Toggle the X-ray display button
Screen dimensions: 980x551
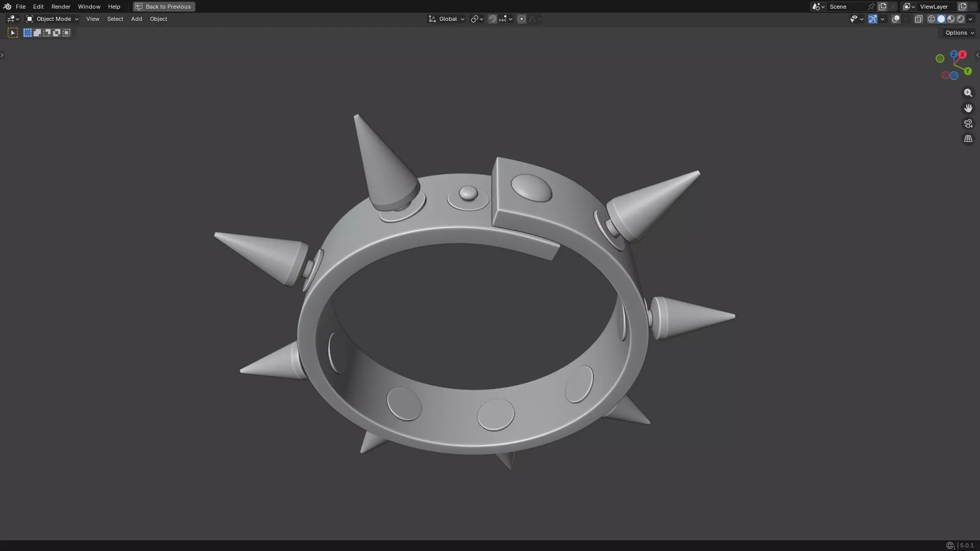click(x=918, y=19)
